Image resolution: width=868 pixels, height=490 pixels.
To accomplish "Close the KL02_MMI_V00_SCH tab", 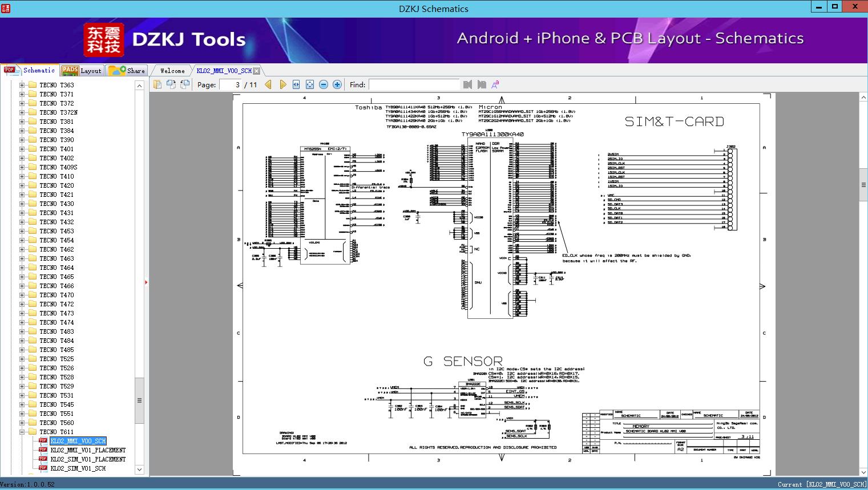I will click(256, 71).
